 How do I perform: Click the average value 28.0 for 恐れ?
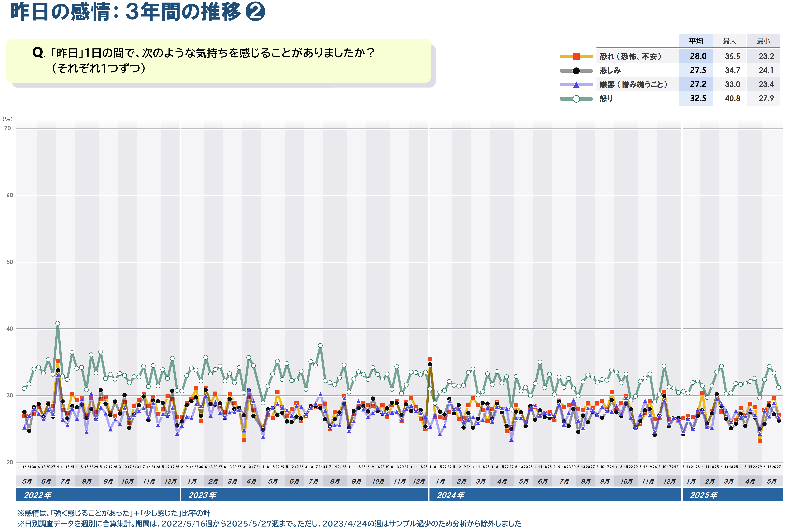click(x=698, y=56)
